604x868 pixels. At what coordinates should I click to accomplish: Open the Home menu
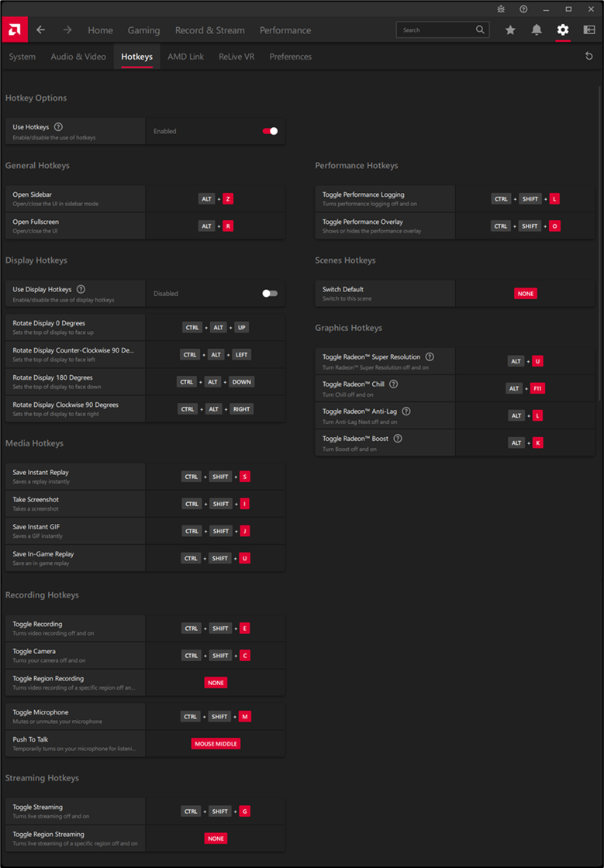pos(100,30)
